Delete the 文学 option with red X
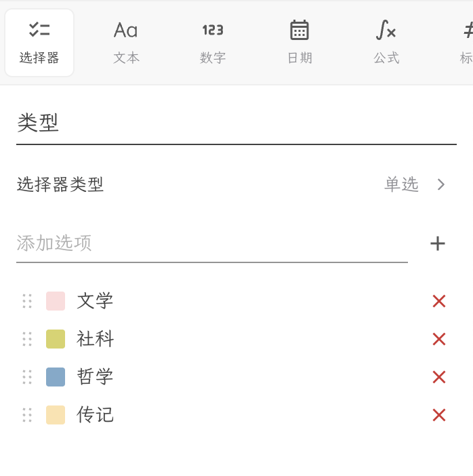Screen dimensions: 473x476 [x=438, y=301]
